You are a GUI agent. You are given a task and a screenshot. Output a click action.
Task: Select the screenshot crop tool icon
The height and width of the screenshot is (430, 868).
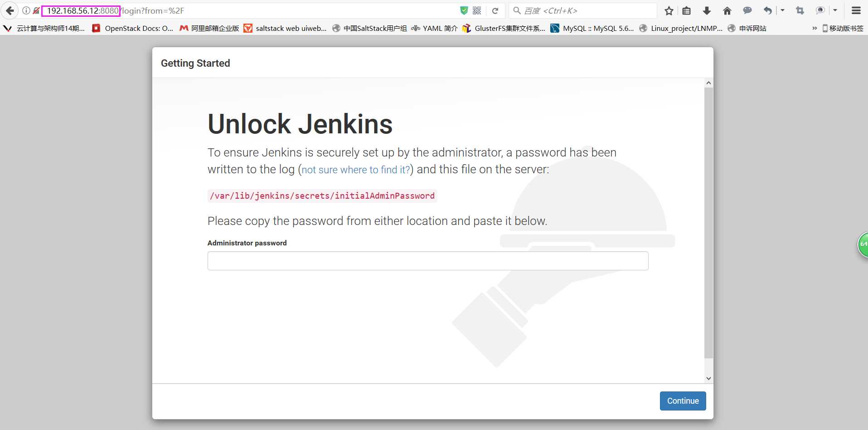[x=800, y=10]
